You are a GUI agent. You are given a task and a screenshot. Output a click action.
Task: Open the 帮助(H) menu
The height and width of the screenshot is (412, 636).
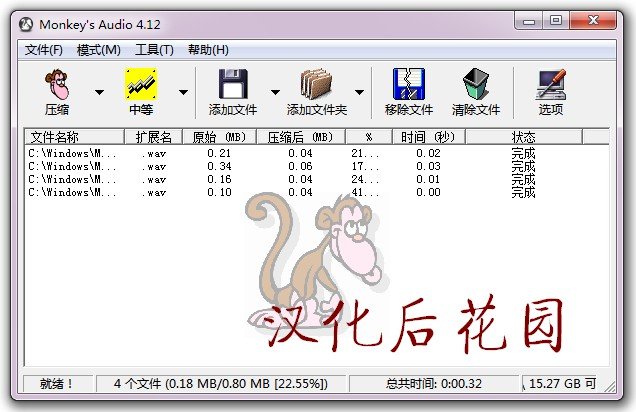[208, 50]
